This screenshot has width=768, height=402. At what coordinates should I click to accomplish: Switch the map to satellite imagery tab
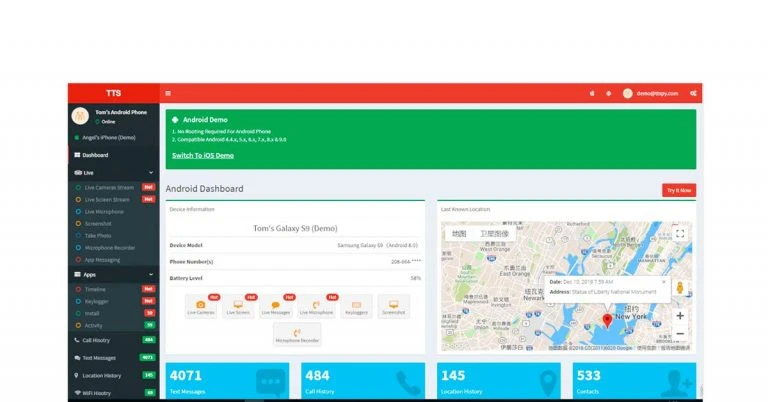point(493,233)
